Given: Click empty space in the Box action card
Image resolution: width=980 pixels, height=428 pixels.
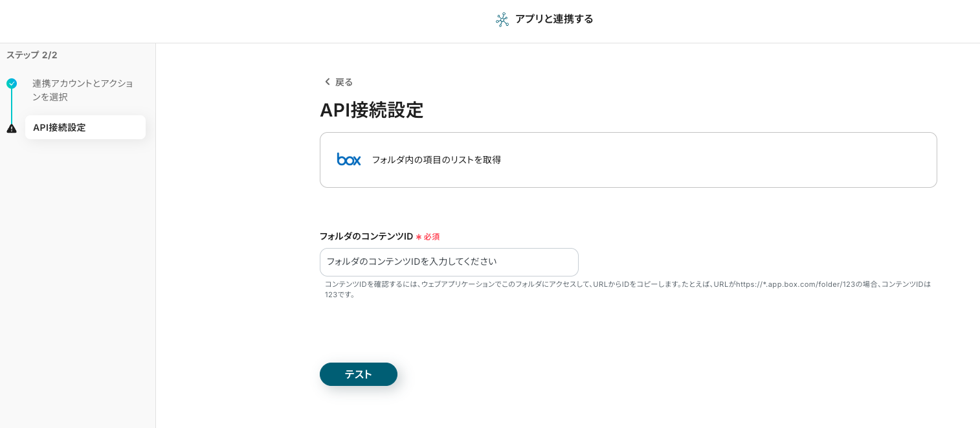Looking at the screenshot, I should click(x=712, y=160).
